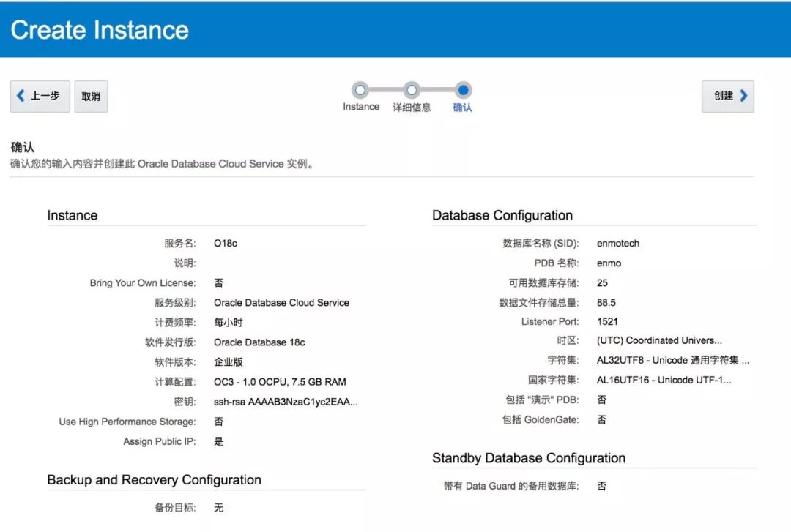Click the left chevron on 上一步
The height and width of the screenshot is (532, 791).
click(21, 96)
